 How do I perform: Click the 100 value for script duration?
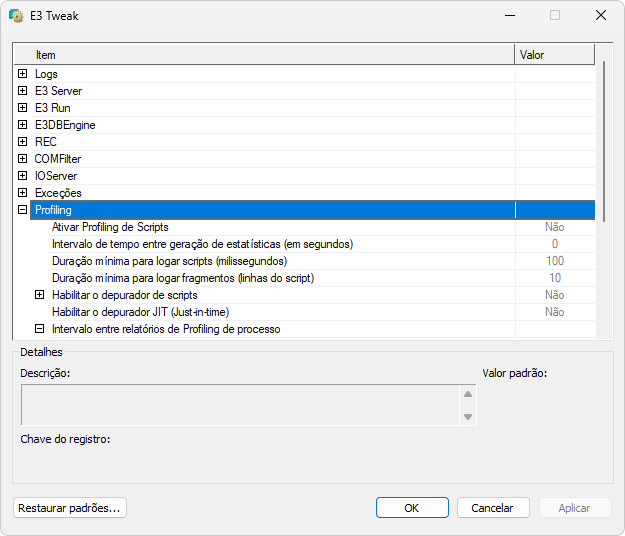[555, 261]
